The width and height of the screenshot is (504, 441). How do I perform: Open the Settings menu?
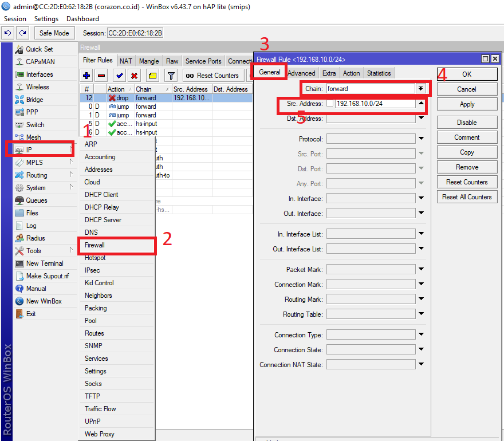point(46,19)
